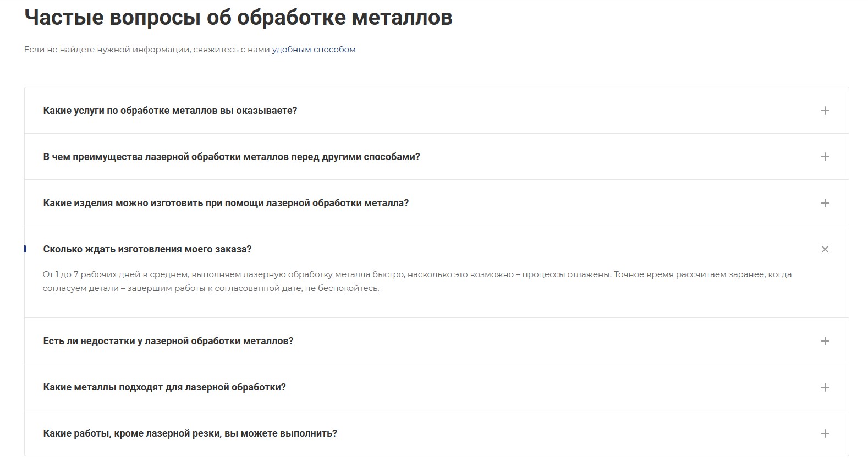Expand the plus icon next to services question
The height and width of the screenshot is (462, 868).
click(825, 110)
